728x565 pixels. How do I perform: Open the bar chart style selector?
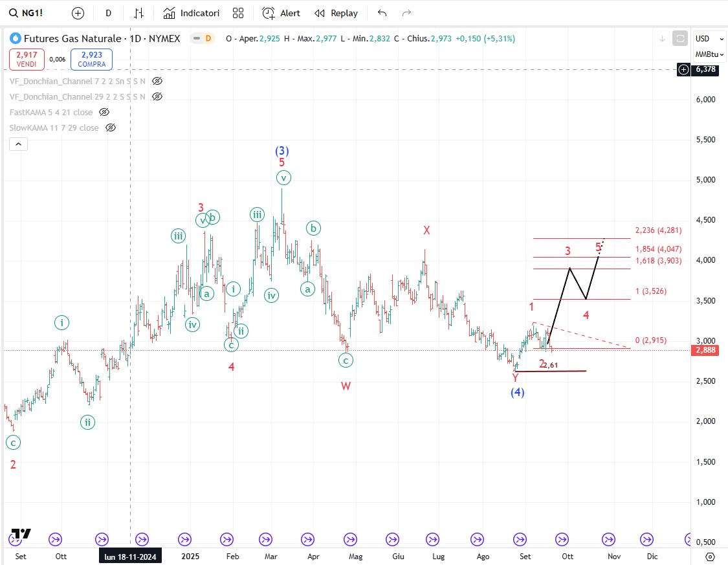138,13
